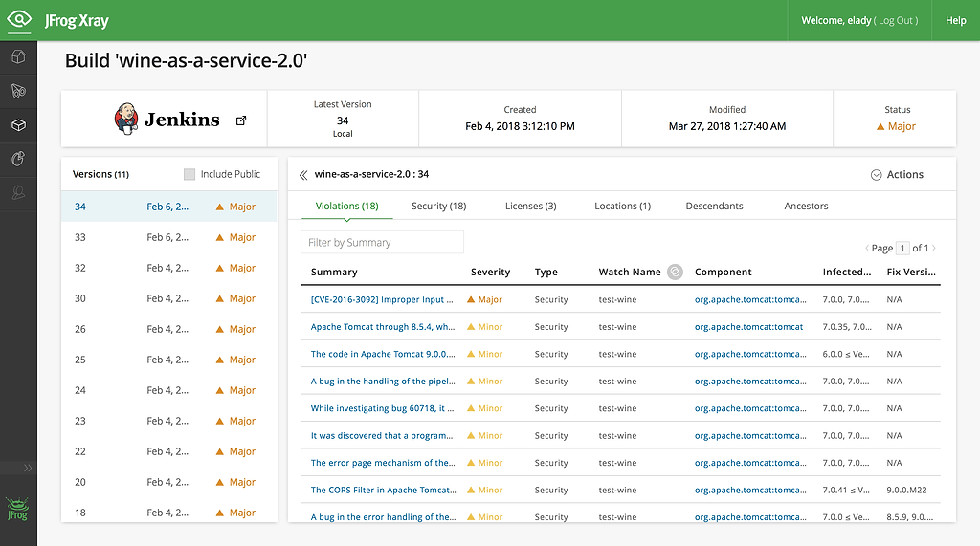Open the Reports pie chart sidebar icon
This screenshot has width=980, height=546.
(x=19, y=159)
